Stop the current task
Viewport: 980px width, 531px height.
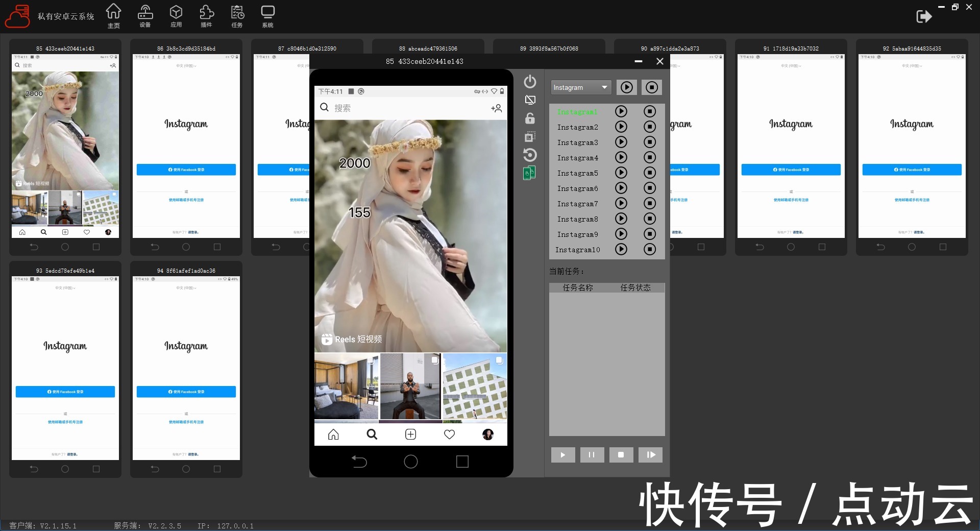click(621, 455)
